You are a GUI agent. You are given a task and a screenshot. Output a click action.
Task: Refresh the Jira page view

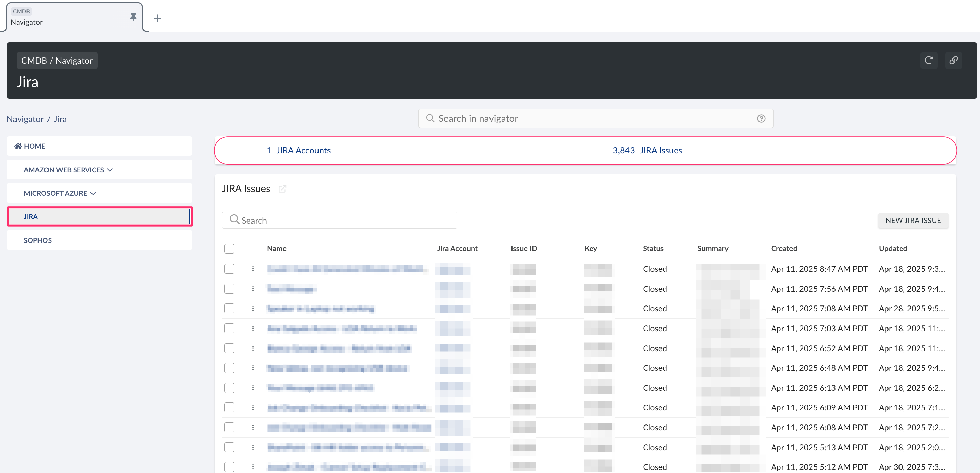(929, 60)
